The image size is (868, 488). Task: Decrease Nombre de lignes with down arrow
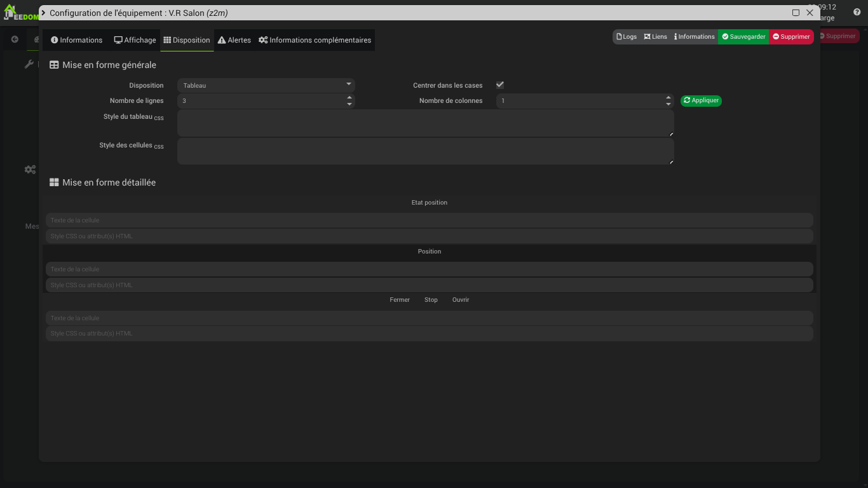349,104
